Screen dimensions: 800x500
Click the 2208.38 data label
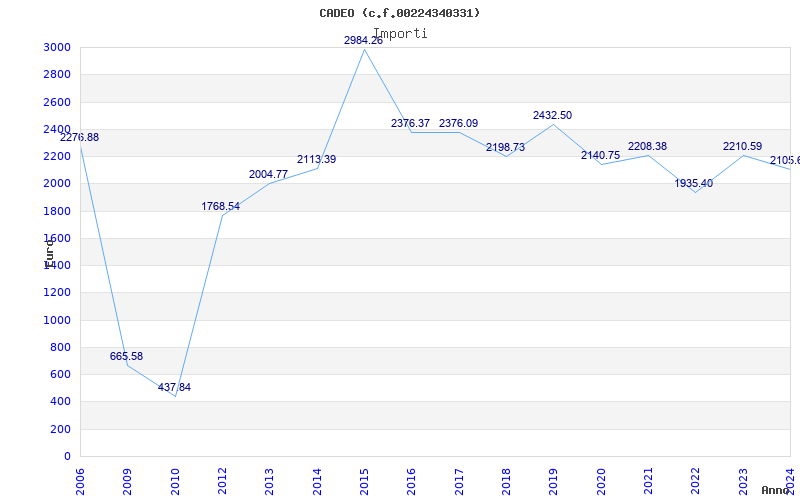click(x=647, y=146)
